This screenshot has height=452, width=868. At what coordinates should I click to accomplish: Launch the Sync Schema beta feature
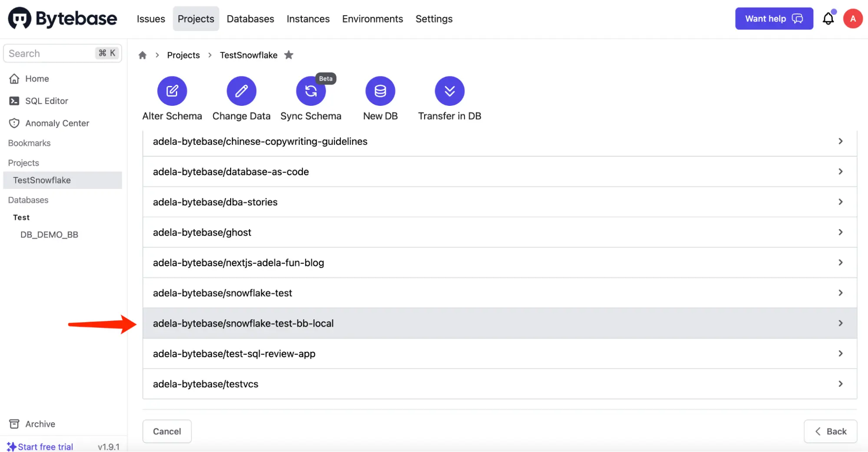tap(311, 98)
